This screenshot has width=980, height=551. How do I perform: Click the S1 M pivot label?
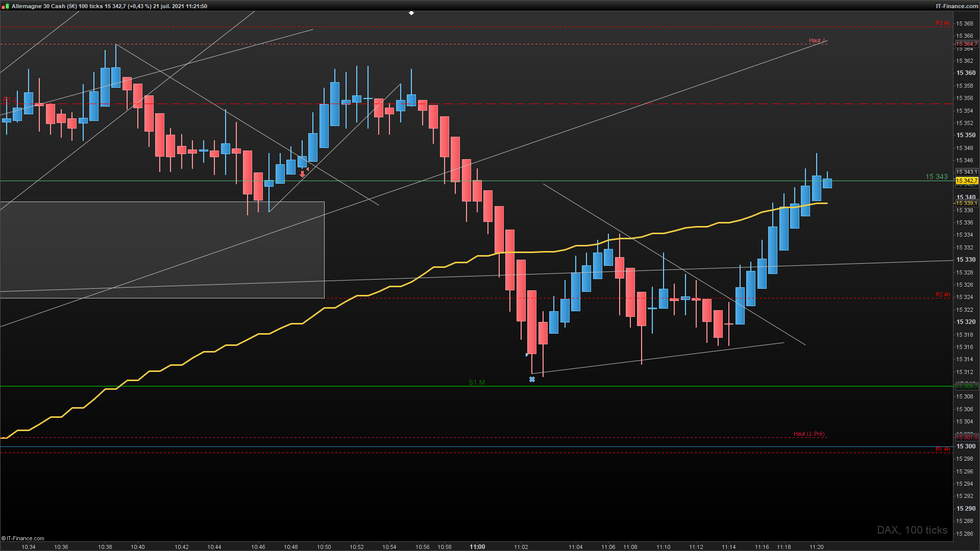click(x=477, y=382)
